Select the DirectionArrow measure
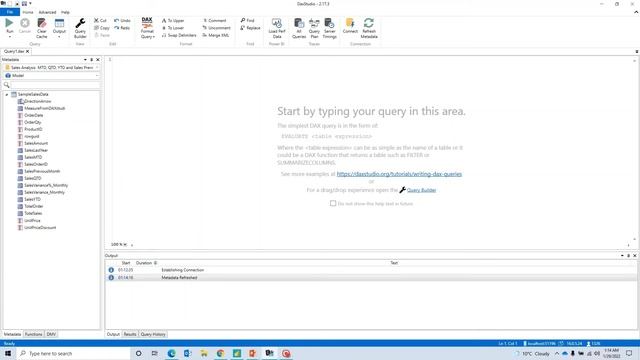 point(38,101)
